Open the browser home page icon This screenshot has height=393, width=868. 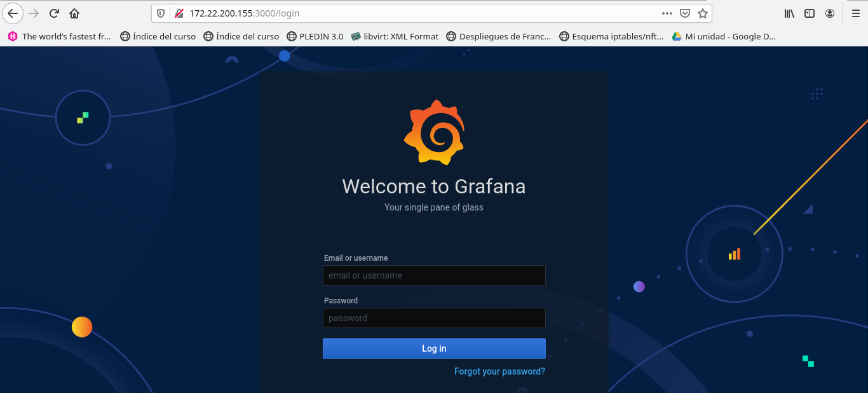[74, 13]
